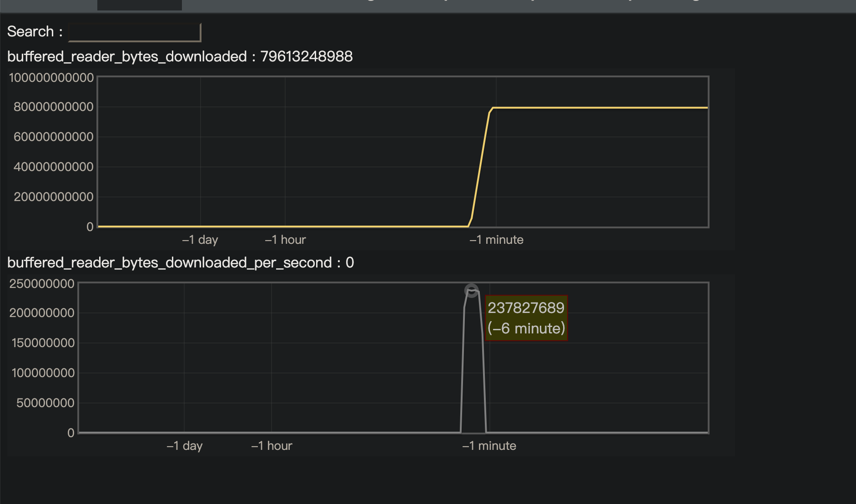Image resolution: width=856 pixels, height=504 pixels.
Task: Click the 20000000000 y-axis label
Action: [x=54, y=197]
